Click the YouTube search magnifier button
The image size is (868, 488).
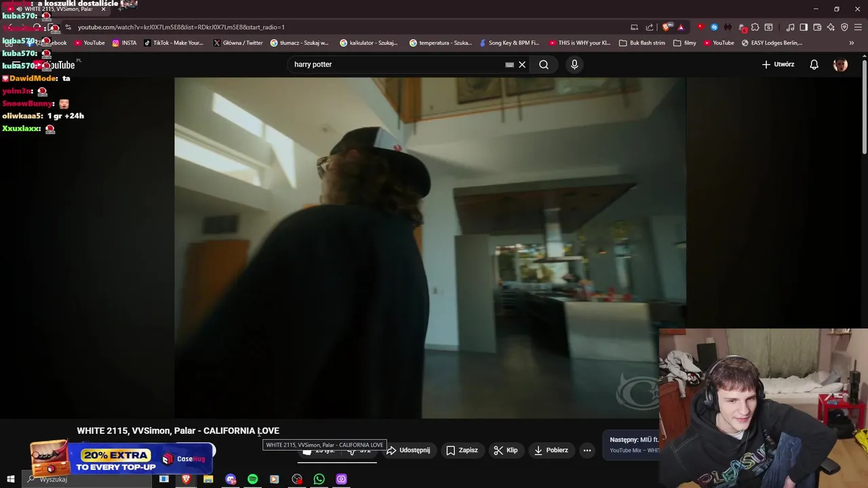tap(544, 64)
